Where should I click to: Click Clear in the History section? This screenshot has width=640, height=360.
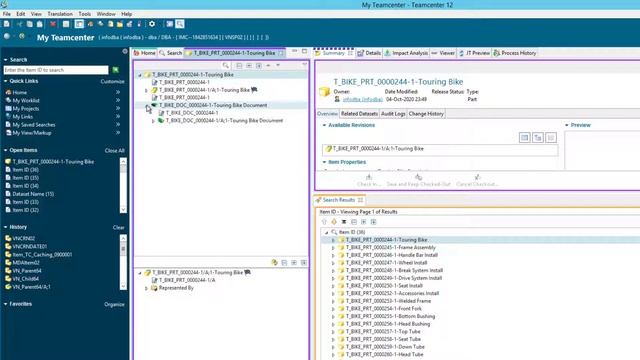[118, 227]
